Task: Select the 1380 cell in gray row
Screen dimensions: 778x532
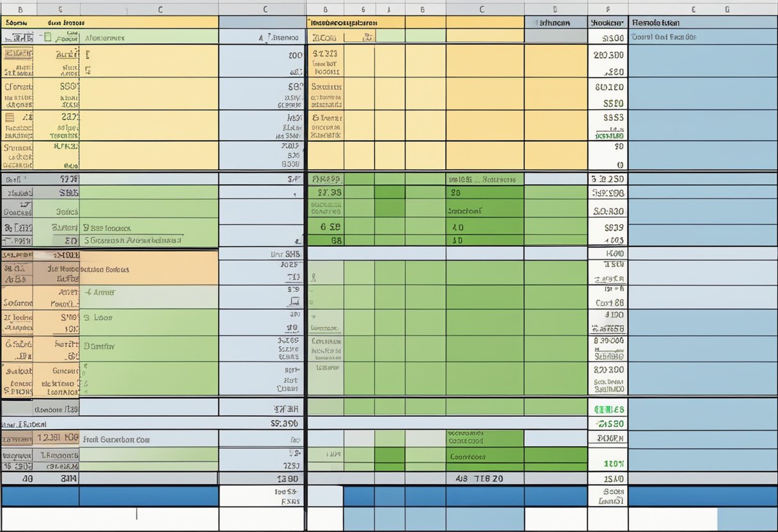Action: (x=287, y=478)
